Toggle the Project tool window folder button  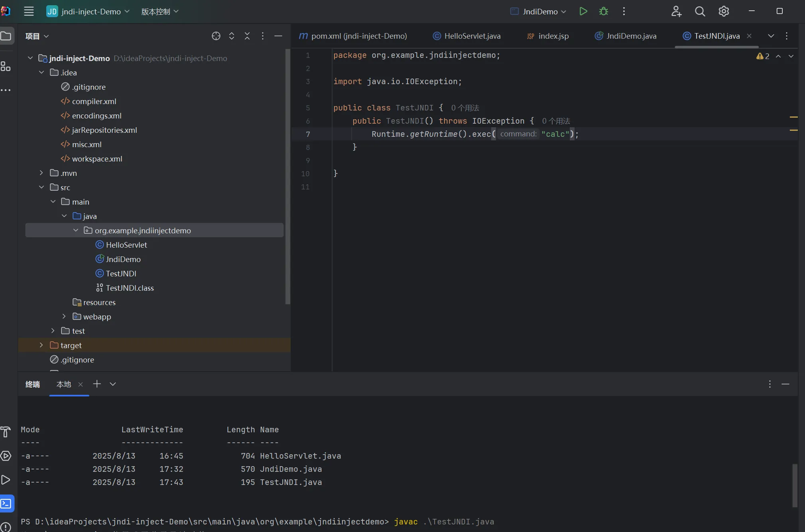[6, 36]
